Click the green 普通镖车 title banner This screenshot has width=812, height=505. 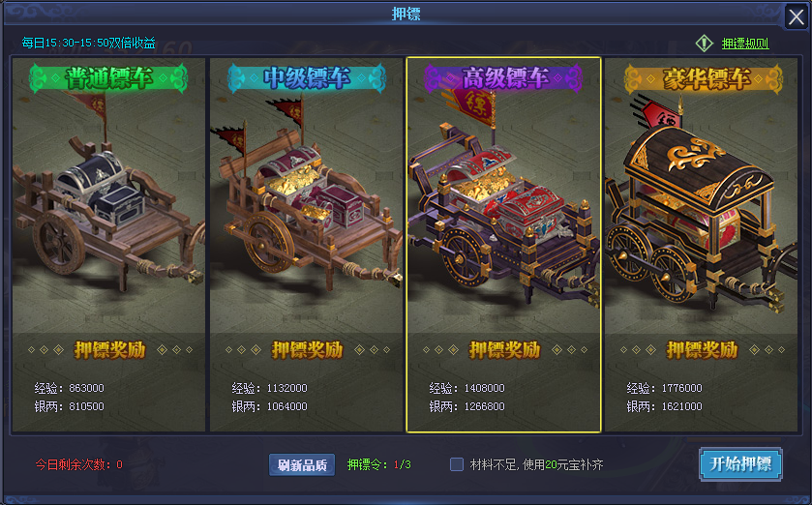(108, 78)
